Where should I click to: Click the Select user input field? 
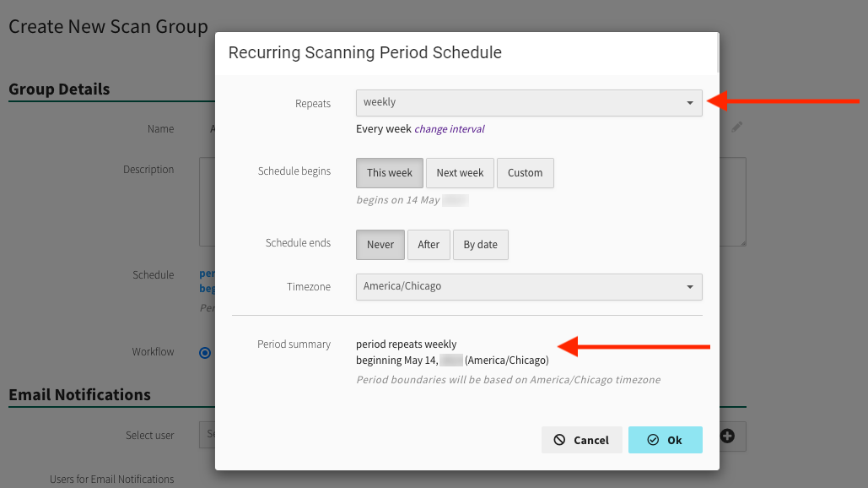[207, 436]
